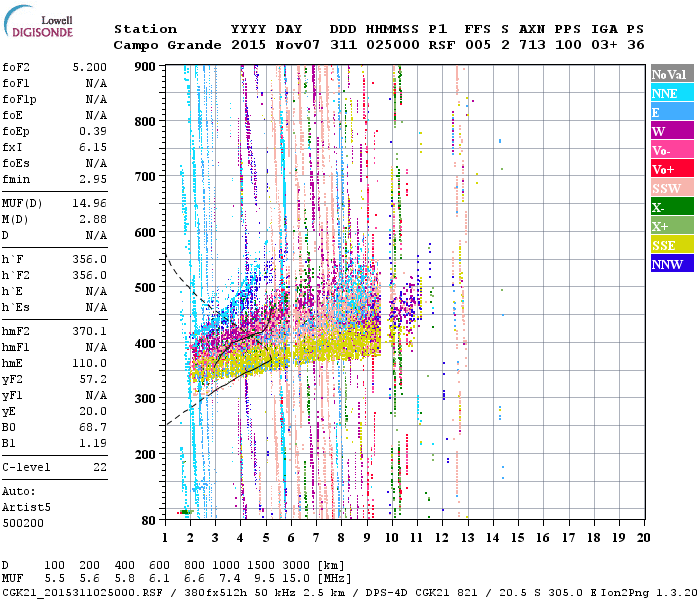This screenshot has width=700, height=600.
Task: Click the 80 km height axis label
Action: 149,520
